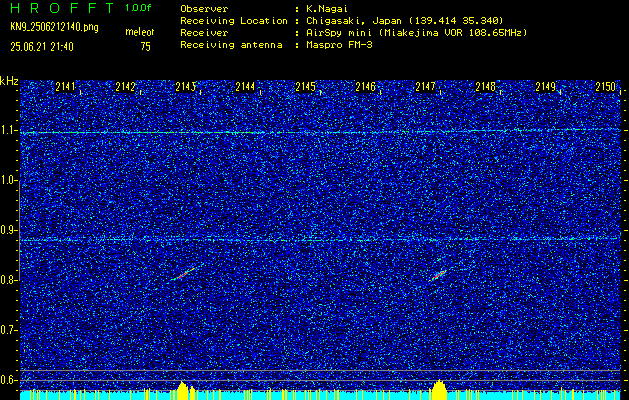
Task: Click the 2146 time axis marker
Action: 365,87
